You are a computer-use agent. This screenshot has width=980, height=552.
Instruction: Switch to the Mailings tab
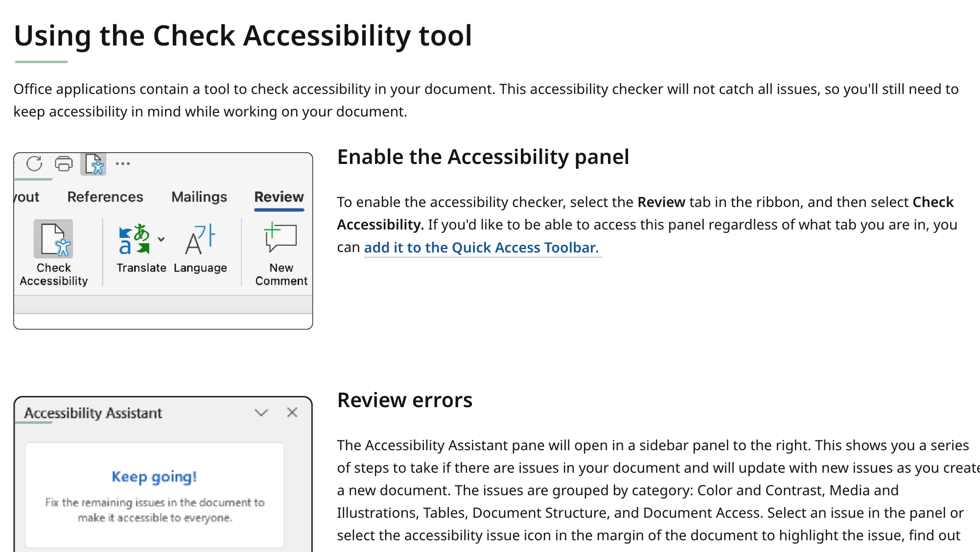tap(199, 197)
